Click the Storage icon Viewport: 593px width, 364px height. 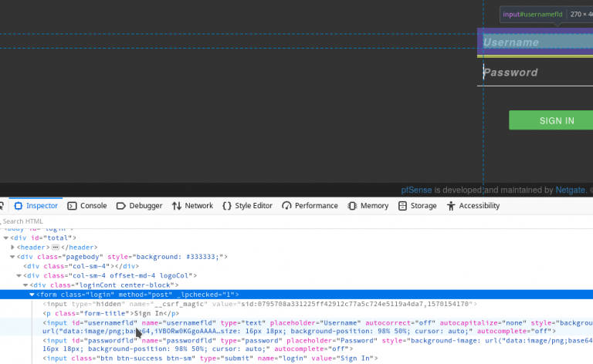tap(402, 206)
